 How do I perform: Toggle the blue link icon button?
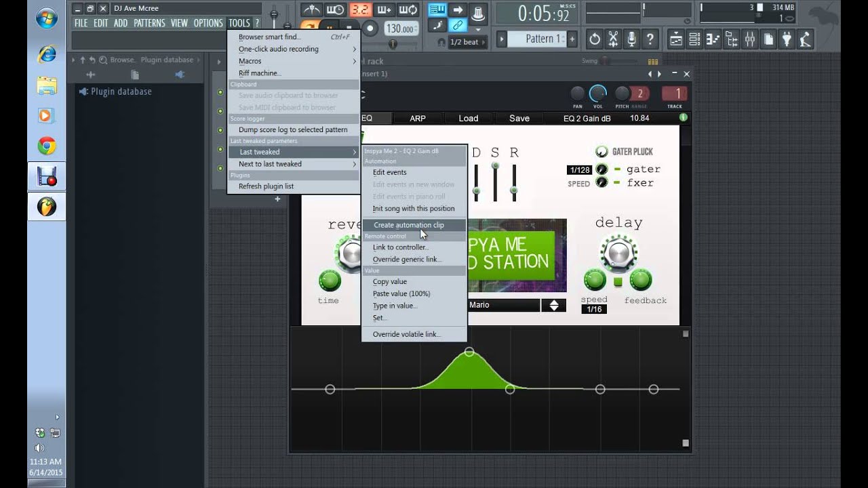[458, 26]
